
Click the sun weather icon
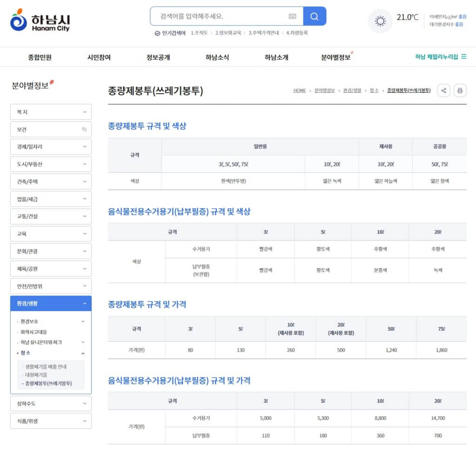(380, 21)
